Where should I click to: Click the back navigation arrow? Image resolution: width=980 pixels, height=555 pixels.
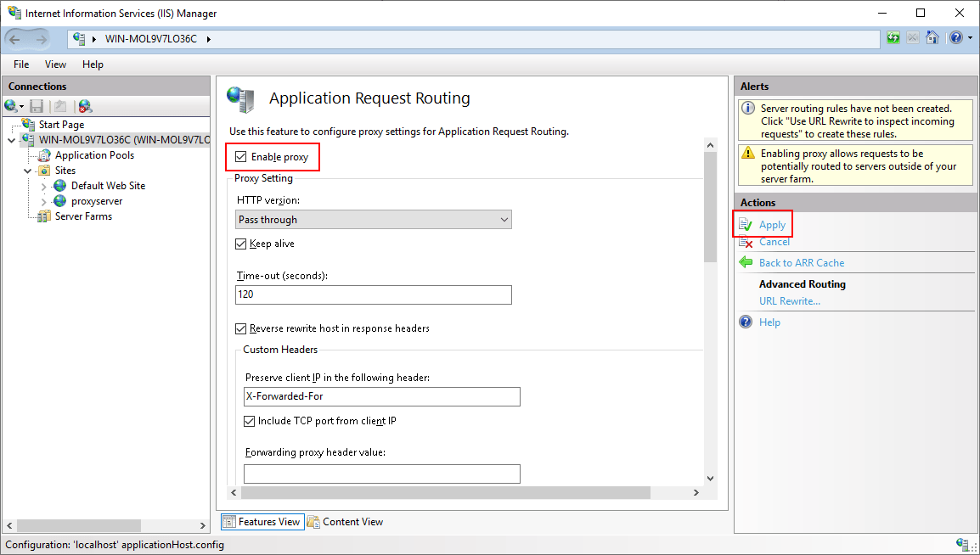(17, 39)
